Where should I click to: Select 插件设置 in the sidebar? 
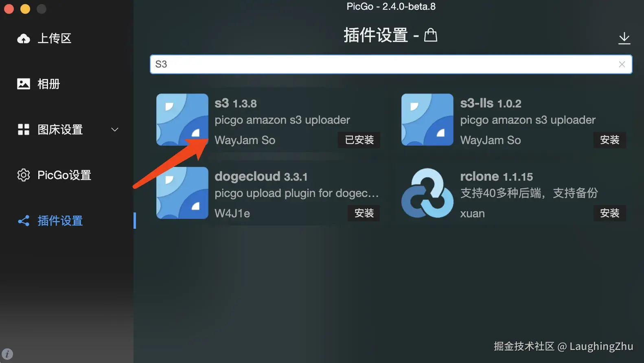pyautogui.click(x=60, y=221)
